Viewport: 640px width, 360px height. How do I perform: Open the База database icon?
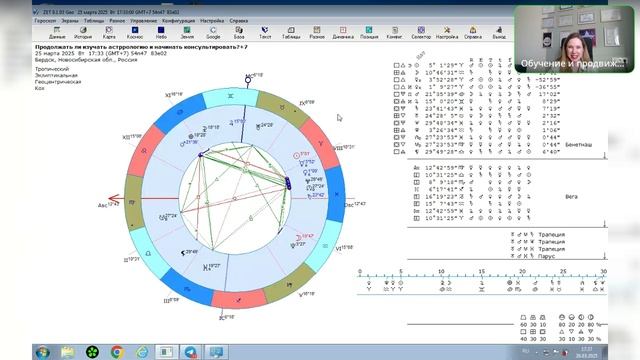pos(239,33)
